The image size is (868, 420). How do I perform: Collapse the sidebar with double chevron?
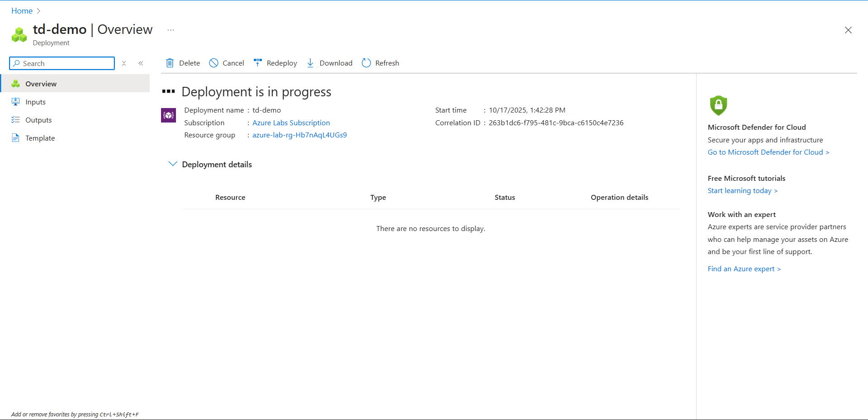[x=141, y=63]
